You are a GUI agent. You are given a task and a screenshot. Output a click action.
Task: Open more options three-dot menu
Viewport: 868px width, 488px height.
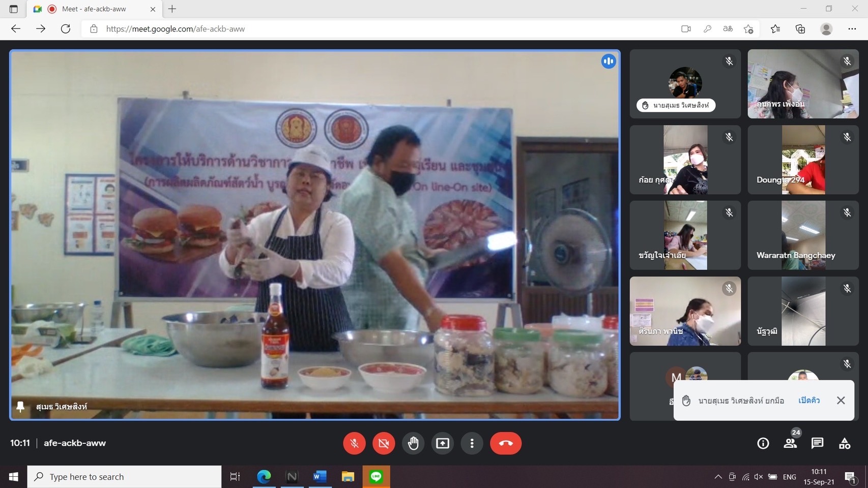coord(472,443)
